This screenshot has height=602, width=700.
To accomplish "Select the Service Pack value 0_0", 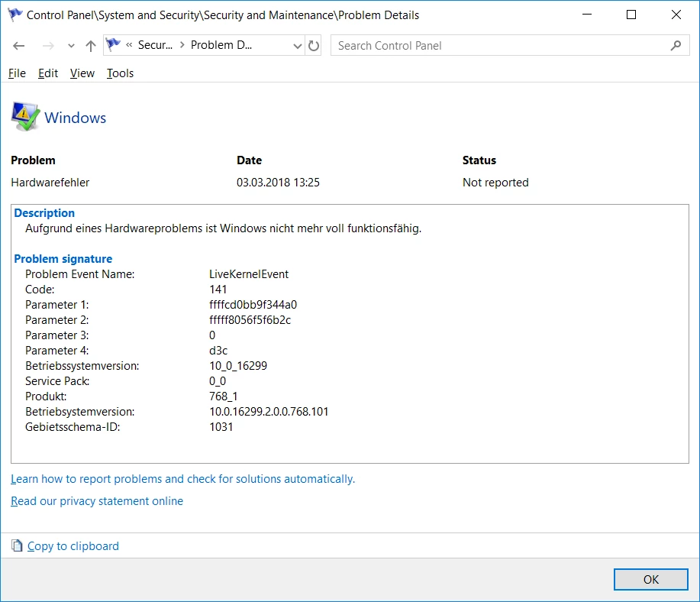I will click(x=218, y=380).
